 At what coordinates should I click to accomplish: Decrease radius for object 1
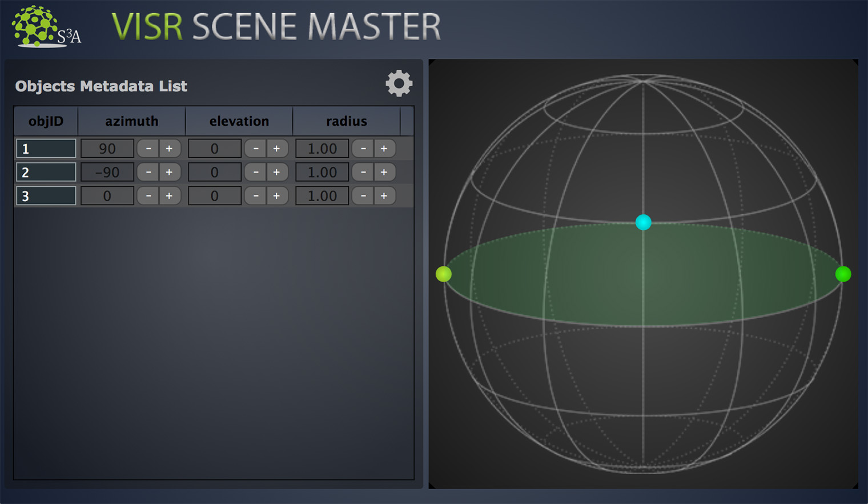coord(363,149)
